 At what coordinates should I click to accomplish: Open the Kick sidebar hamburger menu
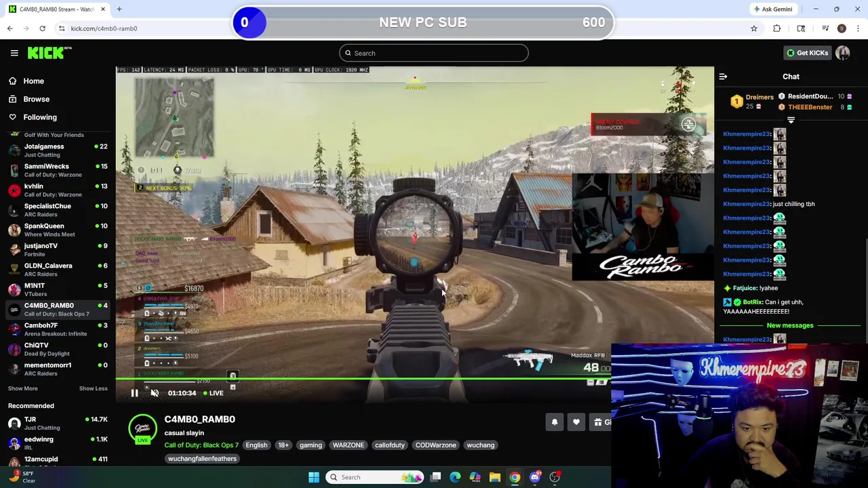click(14, 53)
